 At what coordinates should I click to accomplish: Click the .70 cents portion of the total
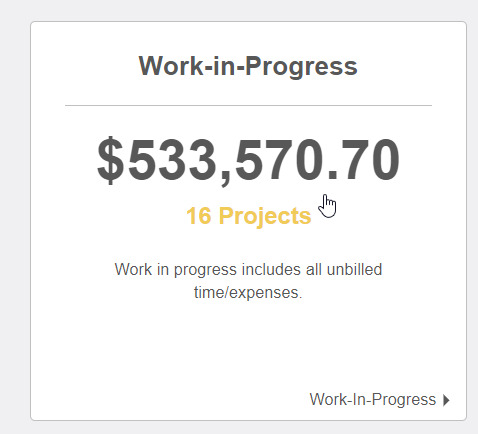[363, 160]
